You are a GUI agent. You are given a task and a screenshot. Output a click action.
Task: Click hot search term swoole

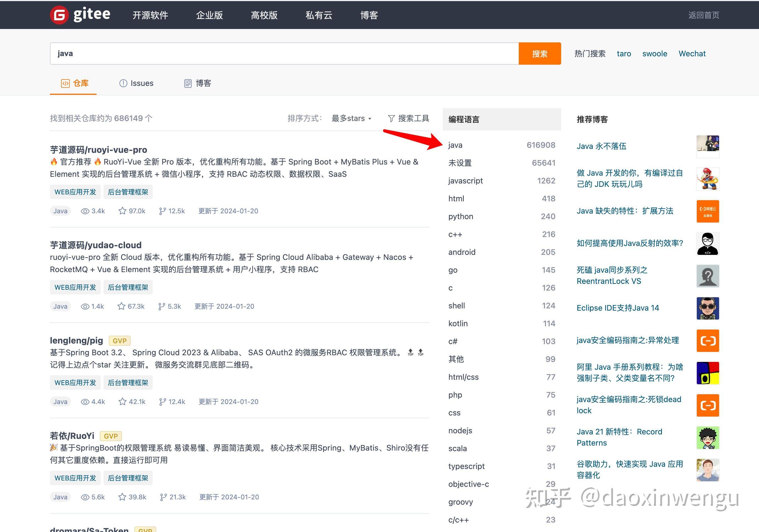click(655, 54)
